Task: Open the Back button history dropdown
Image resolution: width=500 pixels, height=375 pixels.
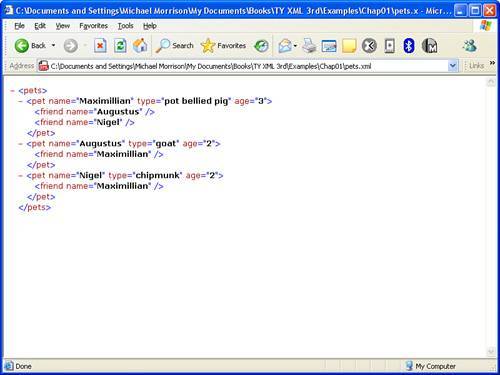Action: coord(53,45)
